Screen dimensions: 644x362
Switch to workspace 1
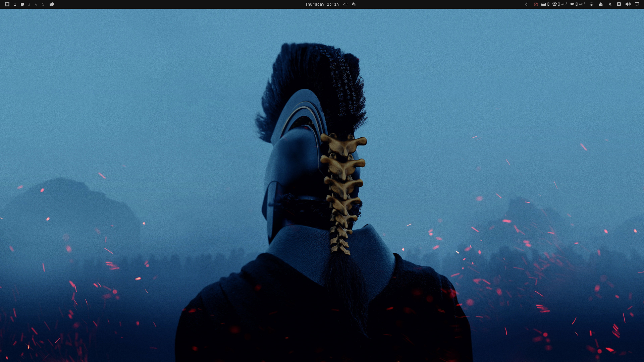[x=15, y=4]
